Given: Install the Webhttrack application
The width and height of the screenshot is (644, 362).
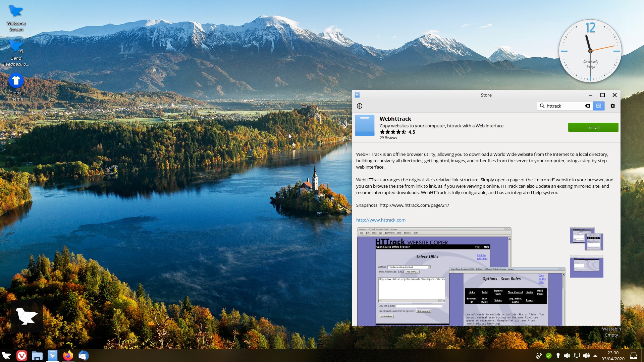Looking at the screenshot, I should (593, 127).
